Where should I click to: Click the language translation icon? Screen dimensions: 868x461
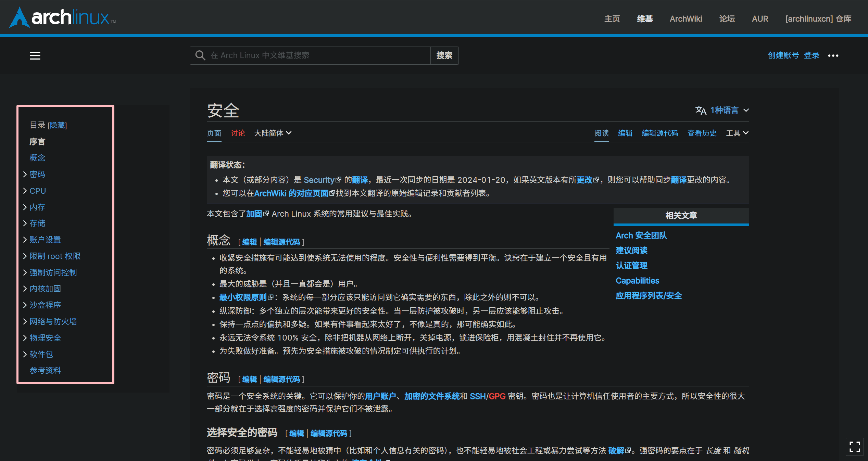[x=701, y=110]
